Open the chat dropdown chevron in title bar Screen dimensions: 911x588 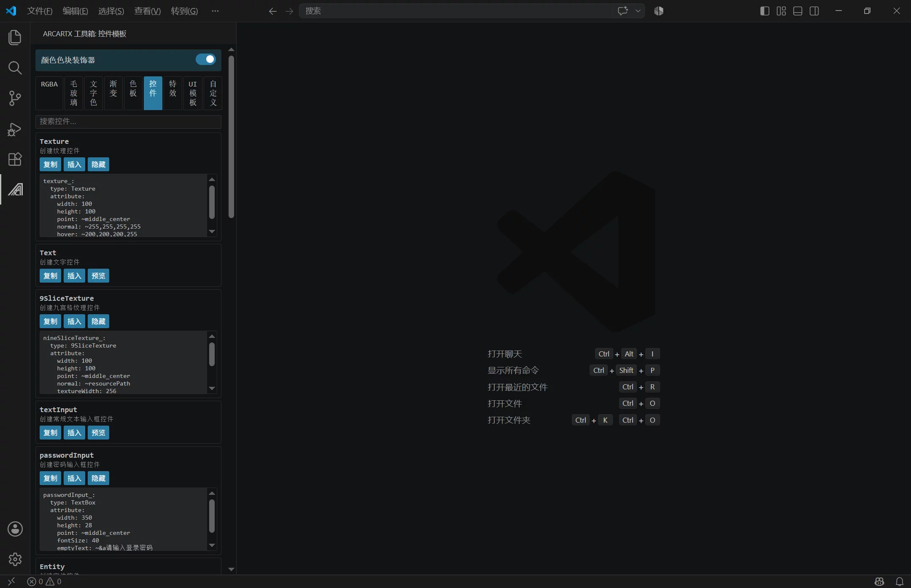pyautogui.click(x=638, y=11)
